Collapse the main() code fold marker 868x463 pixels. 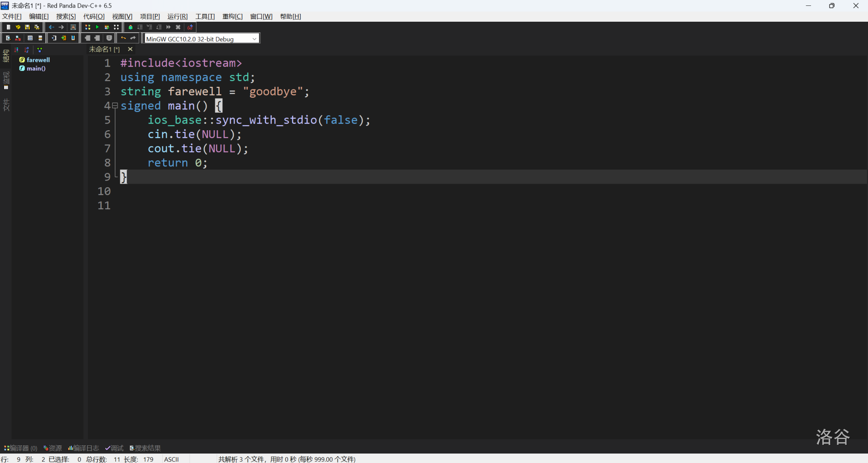[115, 106]
